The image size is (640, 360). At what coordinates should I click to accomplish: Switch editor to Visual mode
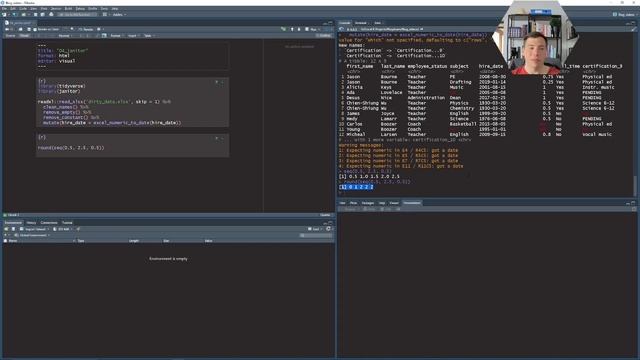tap(24, 36)
